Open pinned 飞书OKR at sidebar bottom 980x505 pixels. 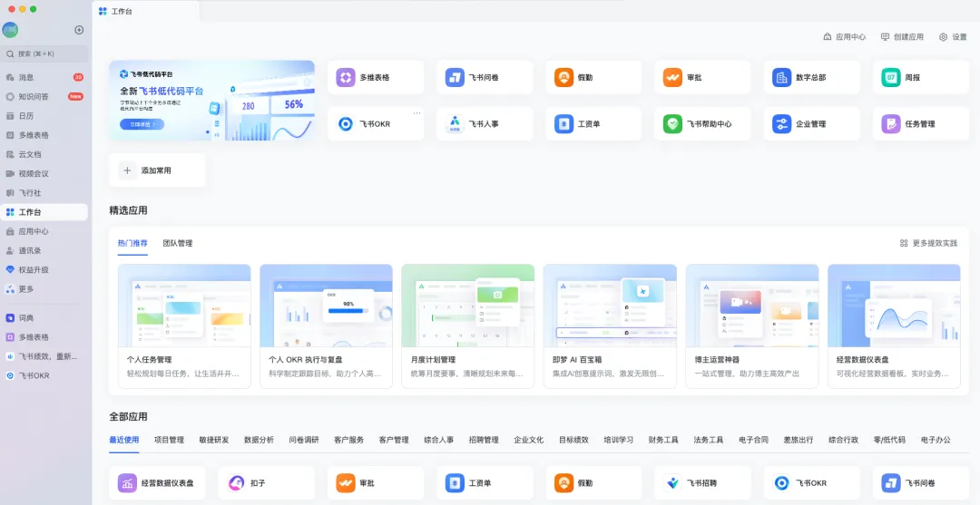(44, 375)
